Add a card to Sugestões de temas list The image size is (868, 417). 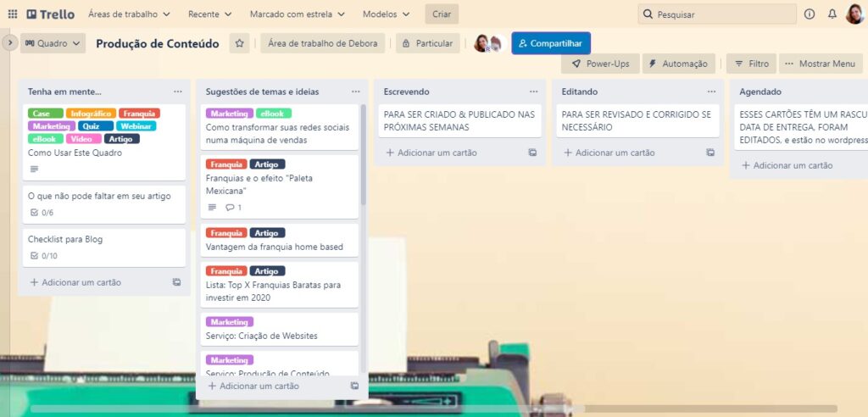(x=253, y=386)
